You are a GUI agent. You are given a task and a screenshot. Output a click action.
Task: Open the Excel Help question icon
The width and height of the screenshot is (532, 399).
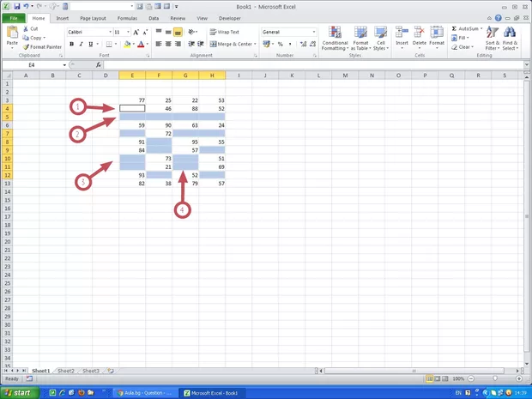tap(498, 18)
